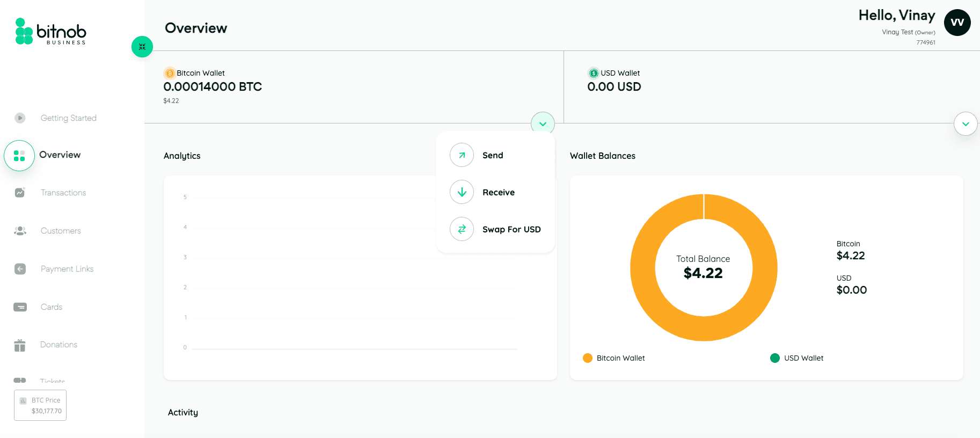The width and height of the screenshot is (980, 438).
Task: Click the USD $0.00 value
Action: click(852, 290)
